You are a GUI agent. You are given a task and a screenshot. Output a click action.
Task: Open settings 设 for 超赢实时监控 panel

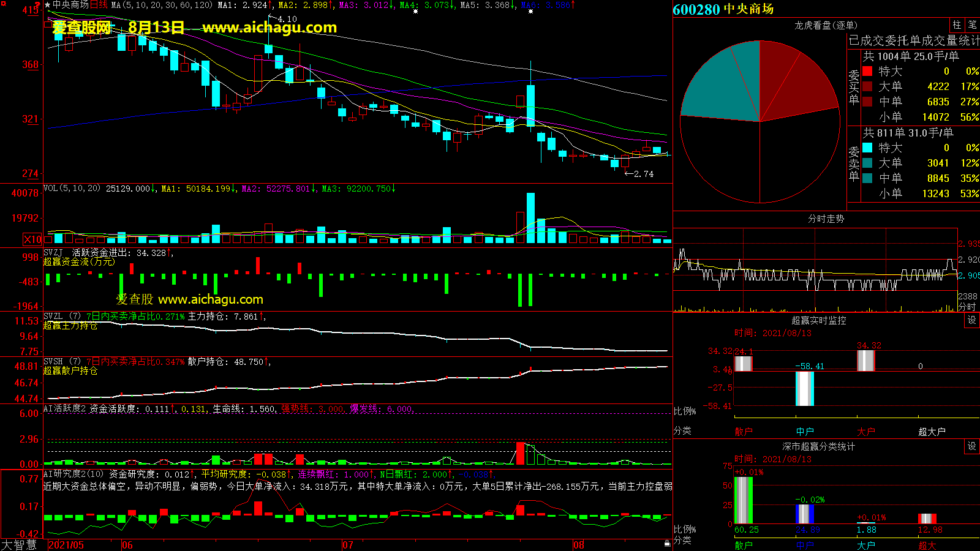(971, 320)
